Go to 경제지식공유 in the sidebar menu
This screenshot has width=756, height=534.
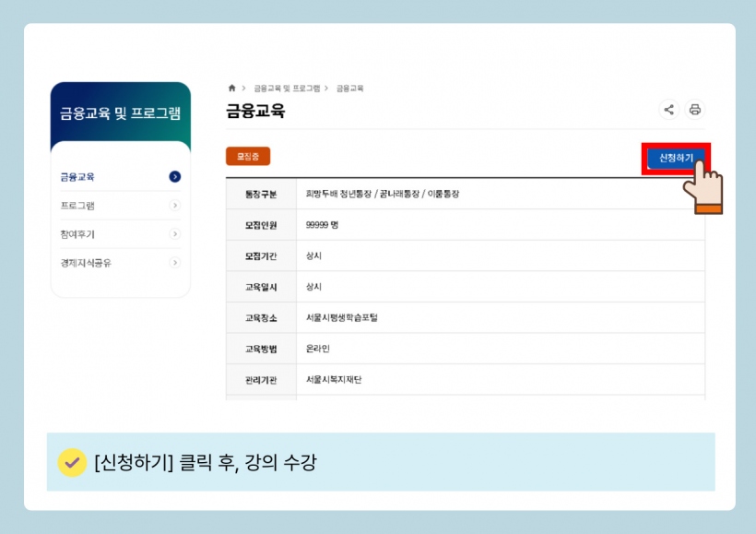pyautogui.click(x=87, y=263)
